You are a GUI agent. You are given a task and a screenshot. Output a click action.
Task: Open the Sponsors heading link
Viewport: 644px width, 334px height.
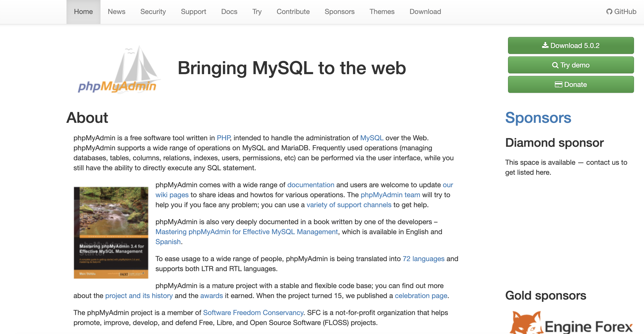coord(538,118)
